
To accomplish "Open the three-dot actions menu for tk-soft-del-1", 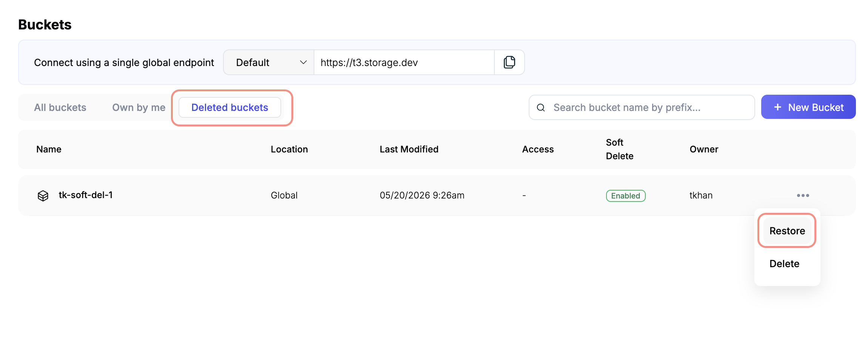I will [x=803, y=195].
